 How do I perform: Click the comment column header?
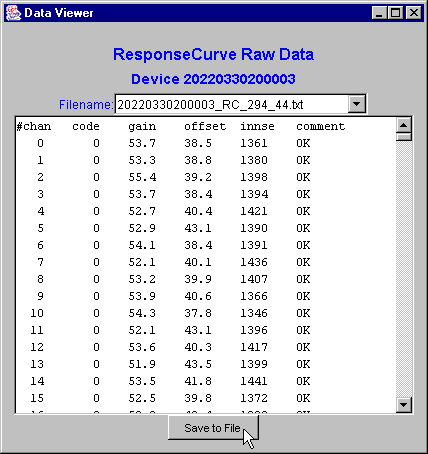[321, 126]
